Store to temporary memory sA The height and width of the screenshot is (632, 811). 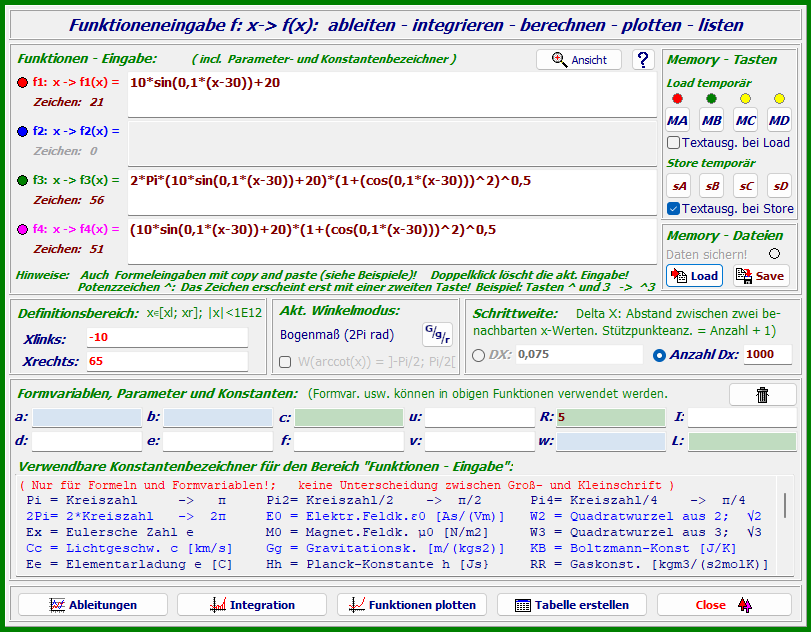click(x=679, y=186)
